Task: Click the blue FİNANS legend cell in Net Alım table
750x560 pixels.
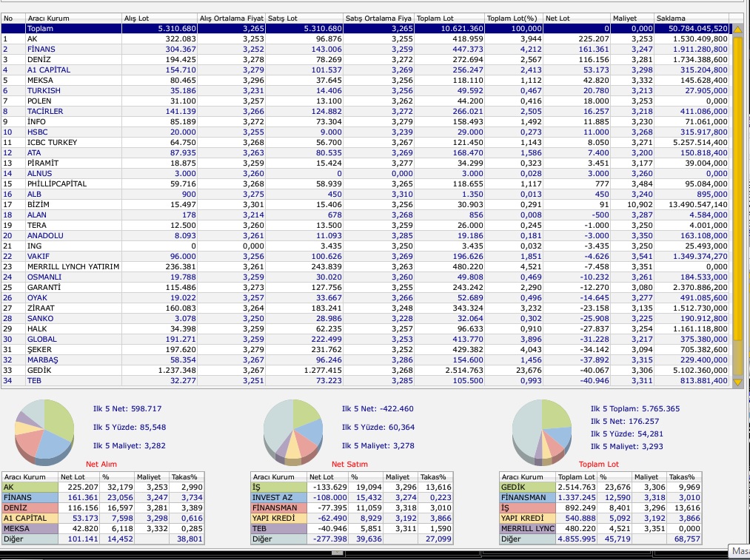Action: (30, 498)
